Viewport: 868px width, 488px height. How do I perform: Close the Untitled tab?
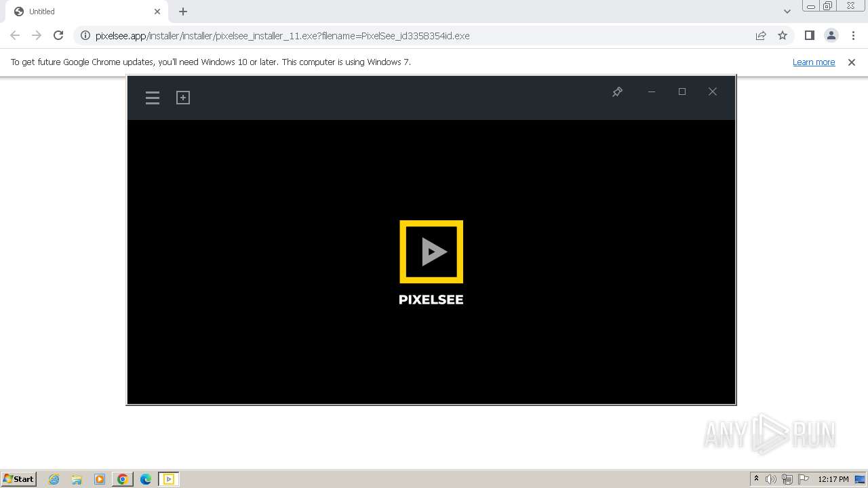click(157, 12)
